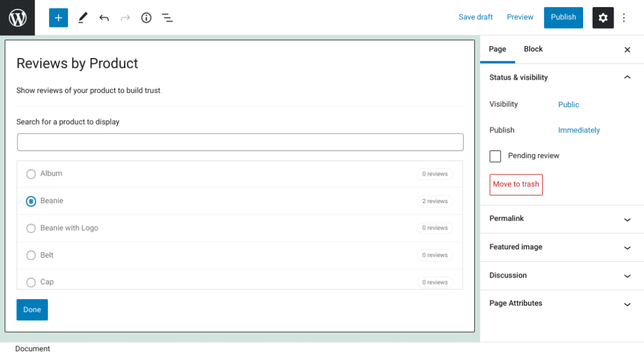Select the Cap product
This screenshot has width=644, height=356.
point(30,282)
